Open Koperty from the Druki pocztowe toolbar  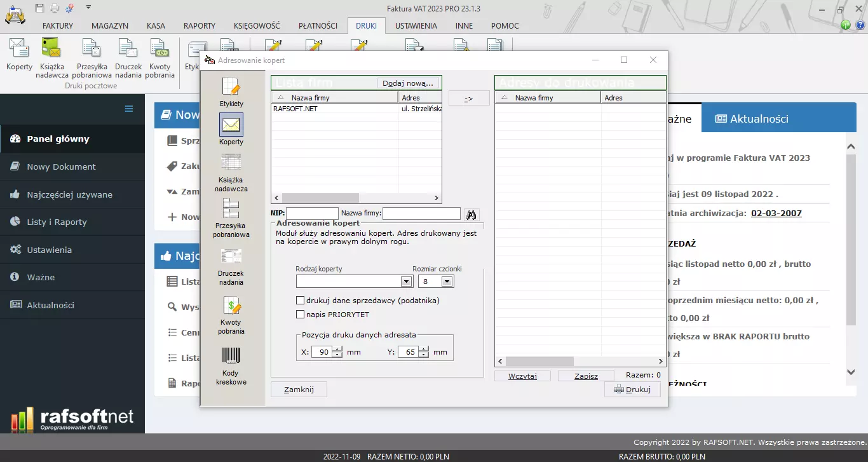(x=18, y=56)
